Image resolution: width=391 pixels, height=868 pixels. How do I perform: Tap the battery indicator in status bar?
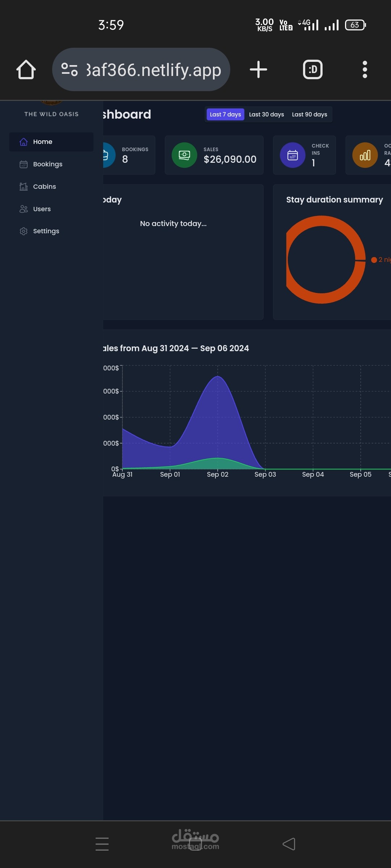coord(356,25)
